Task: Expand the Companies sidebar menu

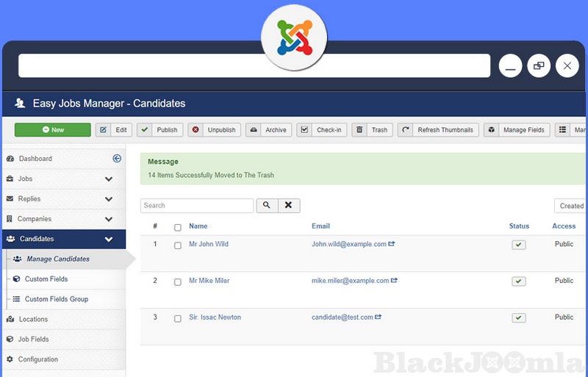Action: click(109, 219)
